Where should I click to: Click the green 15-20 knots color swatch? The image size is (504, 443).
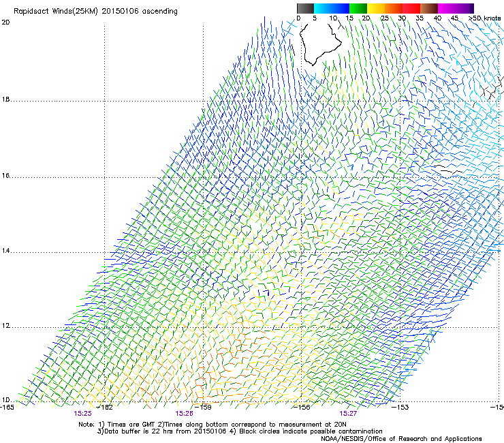pyautogui.click(x=358, y=8)
